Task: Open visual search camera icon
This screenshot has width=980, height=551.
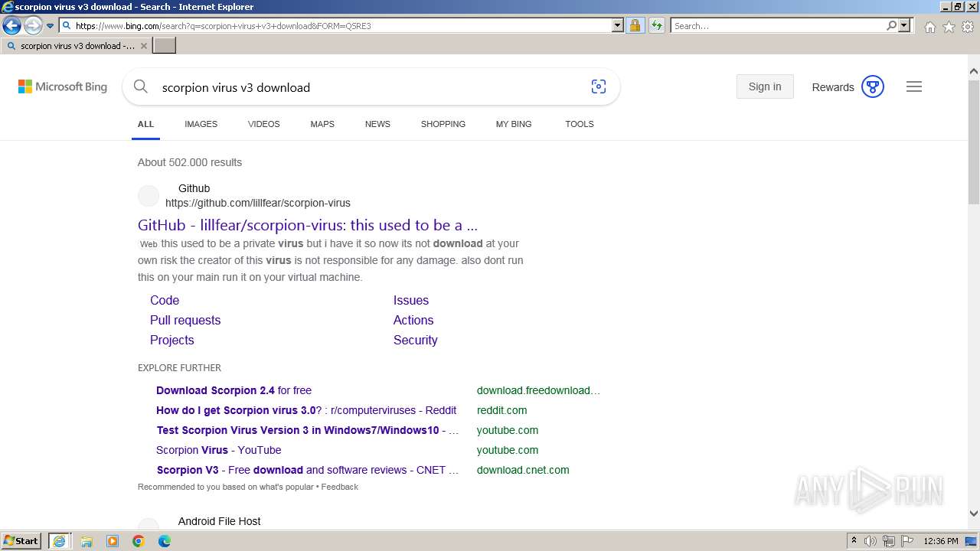Action: point(599,86)
